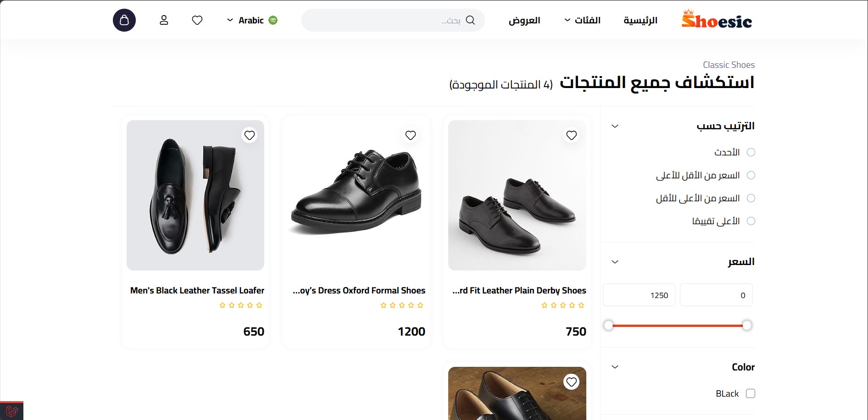The width and height of the screenshot is (868, 420).
Task: Open the Arabic language dropdown
Action: (x=252, y=20)
